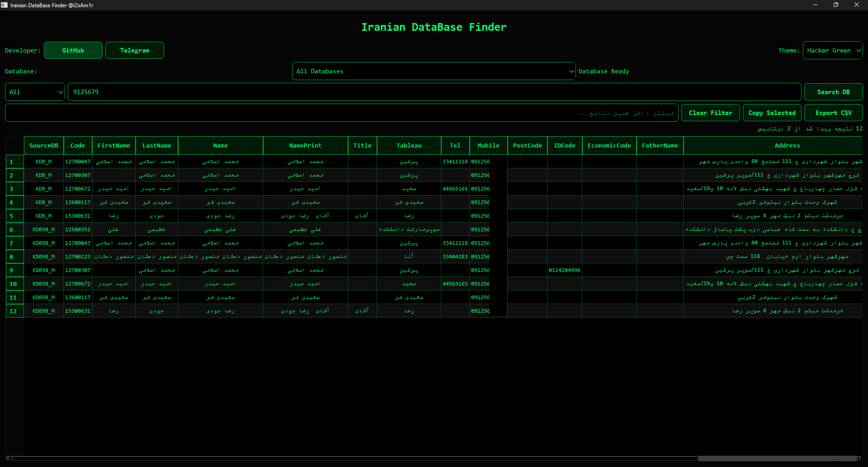Click the IDCode column header
Viewport: 868px width, 467px height.
(565, 145)
